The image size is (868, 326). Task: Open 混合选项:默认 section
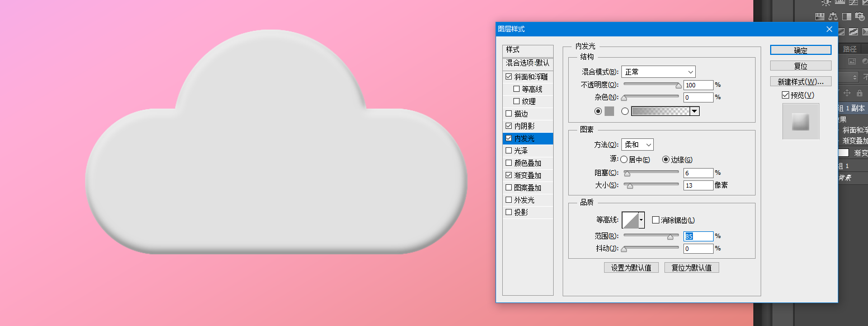click(528, 63)
